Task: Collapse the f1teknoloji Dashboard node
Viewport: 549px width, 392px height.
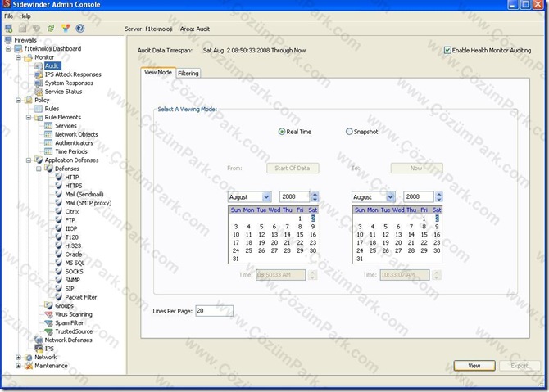Action: tap(8, 49)
